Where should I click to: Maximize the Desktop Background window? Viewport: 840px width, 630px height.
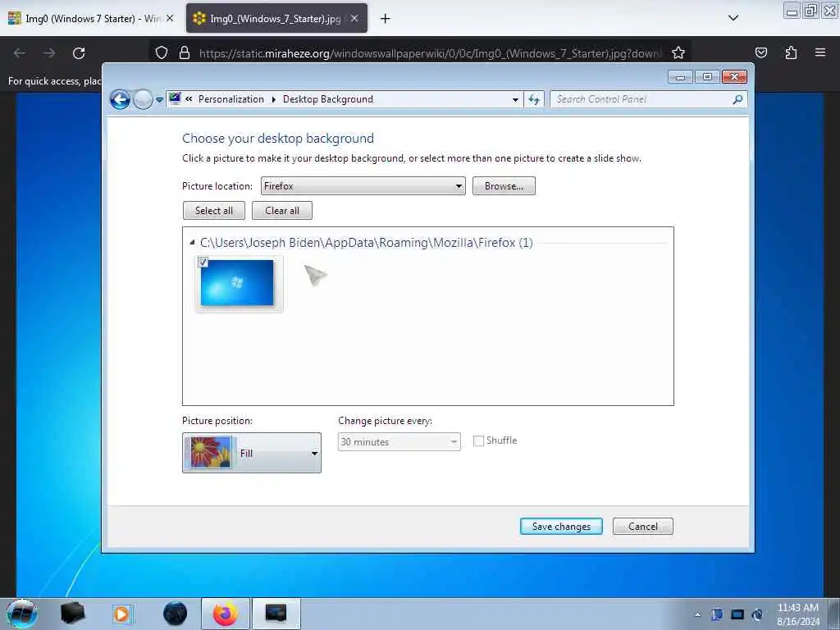pos(707,77)
